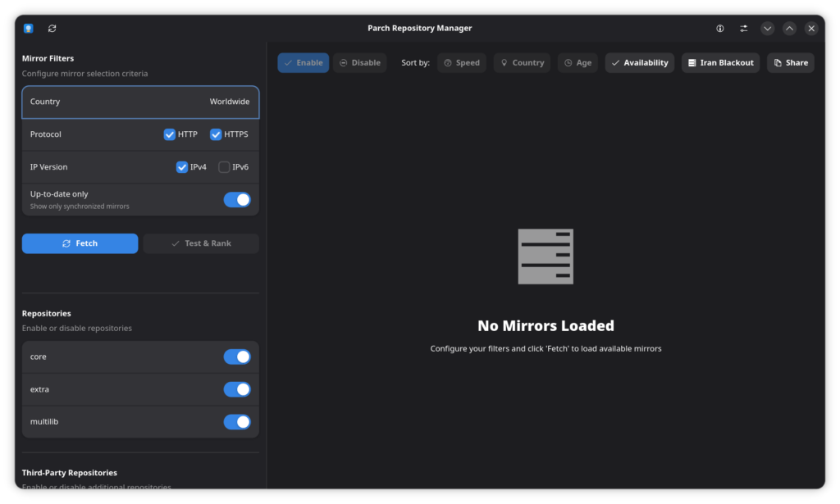The image size is (840, 504).
Task: Disable the core repository switch
Action: click(x=237, y=356)
